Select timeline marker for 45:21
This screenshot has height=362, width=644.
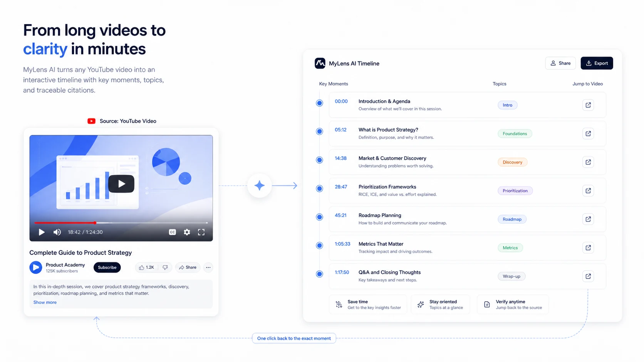[319, 217]
